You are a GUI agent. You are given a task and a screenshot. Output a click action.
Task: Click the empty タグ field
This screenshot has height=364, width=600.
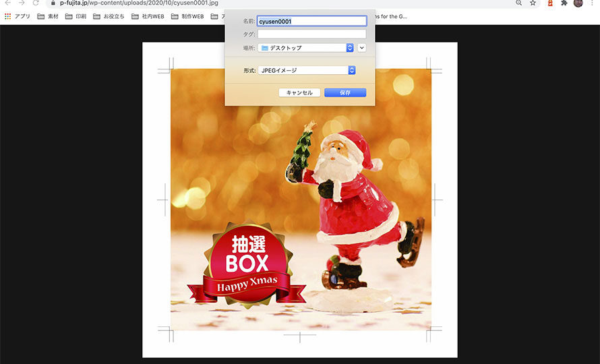click(x=311, y=34)
